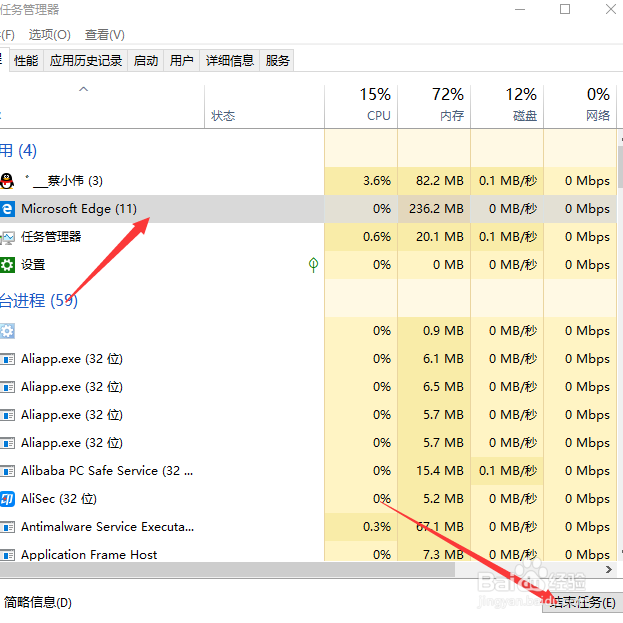Screen dimensions: 623x623
Task: Select Aliapp.exe row using 6.1 MB
Action: pos(308,359)
